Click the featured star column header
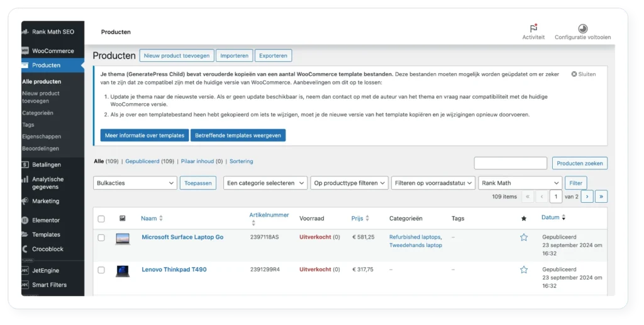 (x=524, y=219)
